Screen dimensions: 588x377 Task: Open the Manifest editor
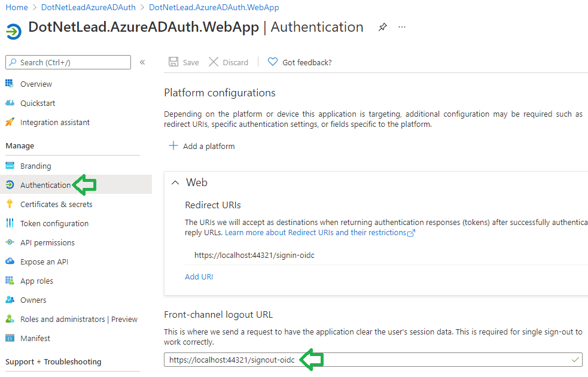click(x=35, y=338)
